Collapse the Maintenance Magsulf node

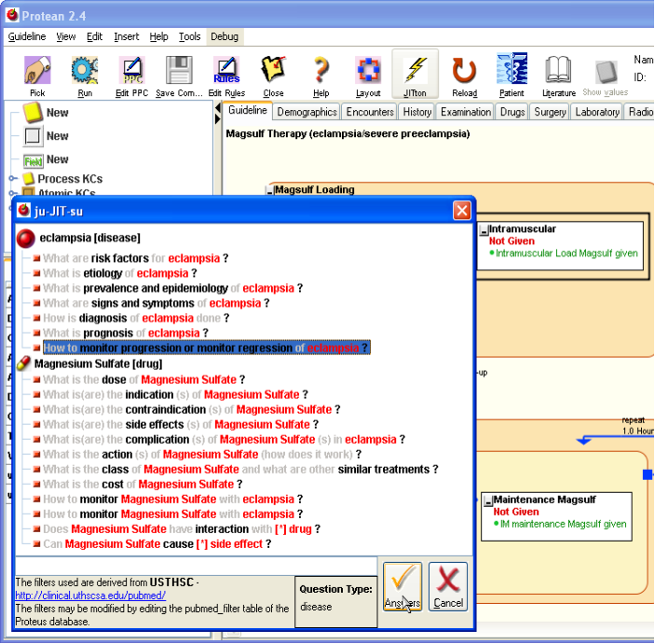coord(487,501)
